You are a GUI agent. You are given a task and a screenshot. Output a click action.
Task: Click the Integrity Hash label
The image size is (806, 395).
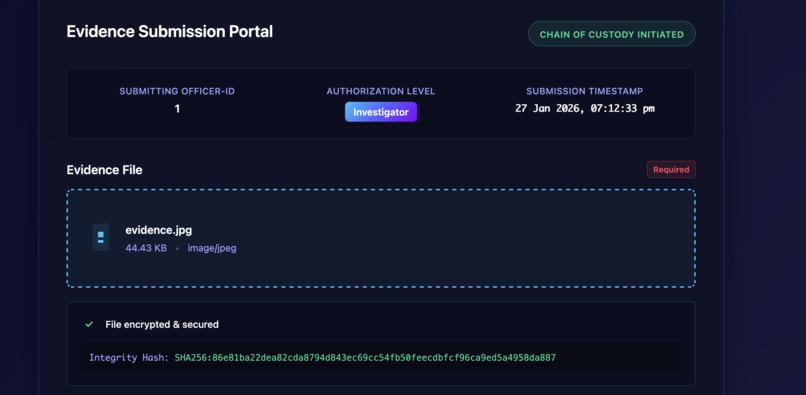(129, 358)
